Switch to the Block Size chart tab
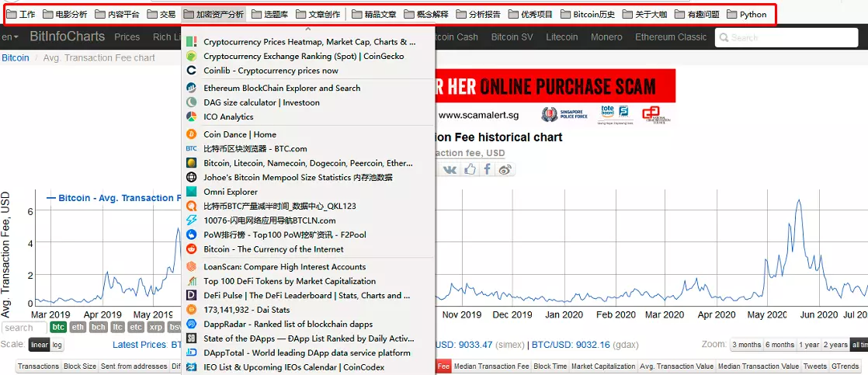 (80, 366)
